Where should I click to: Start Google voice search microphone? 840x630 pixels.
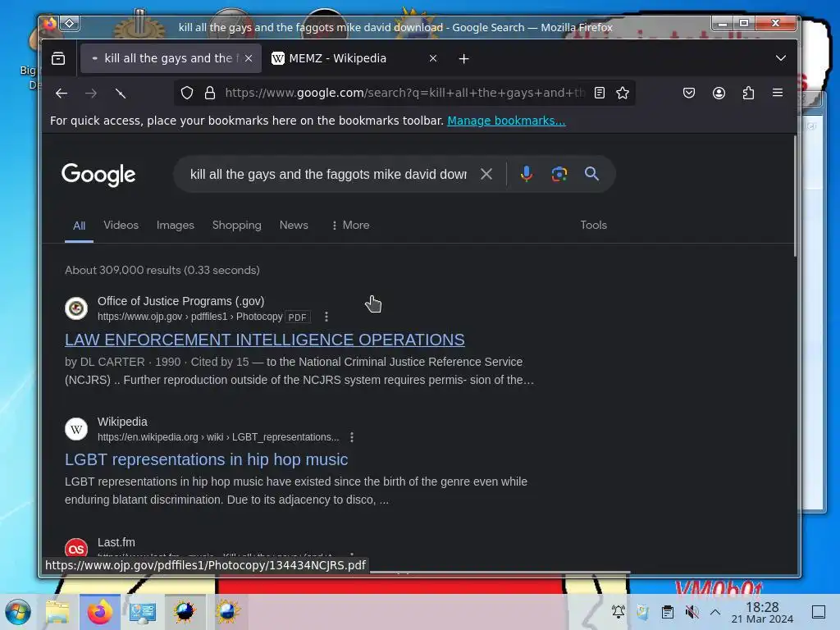527,174
